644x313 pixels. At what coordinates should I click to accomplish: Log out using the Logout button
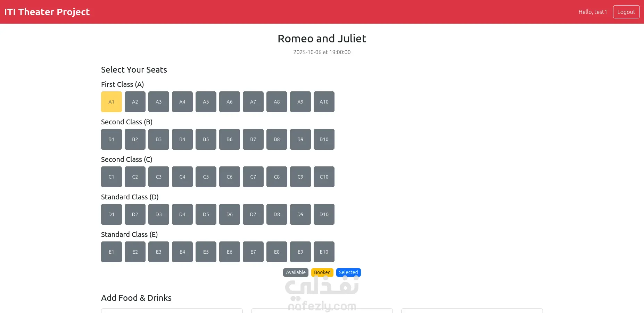(x=626, y=12)
